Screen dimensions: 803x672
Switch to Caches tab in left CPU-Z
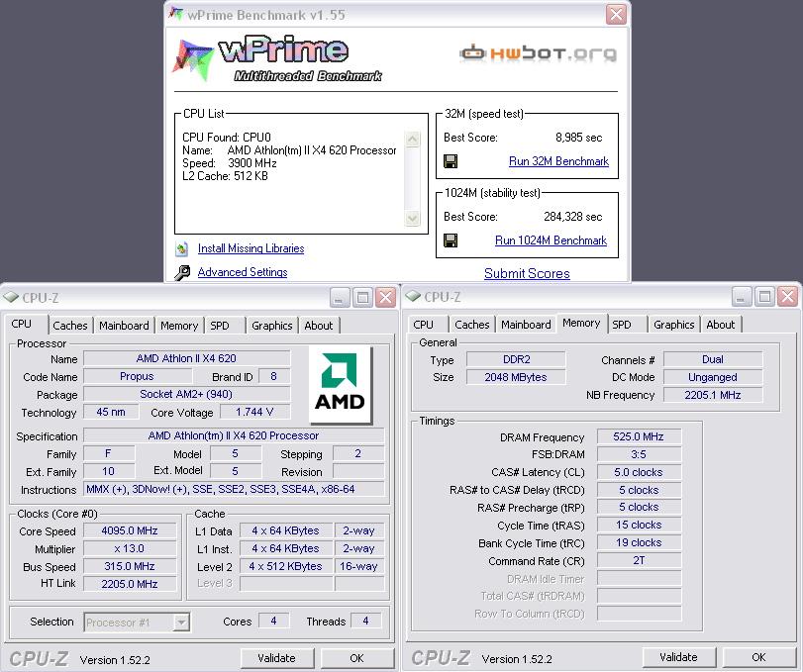click(x=70, y=326)
